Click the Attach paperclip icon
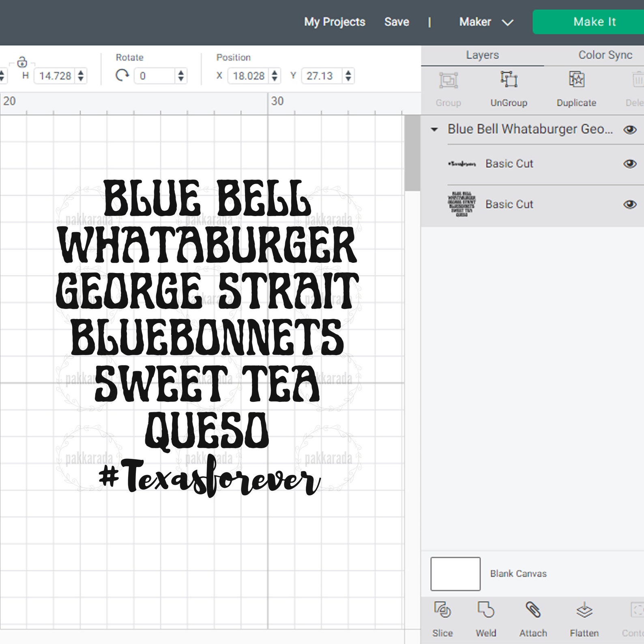644x644 pixels. 533,610
